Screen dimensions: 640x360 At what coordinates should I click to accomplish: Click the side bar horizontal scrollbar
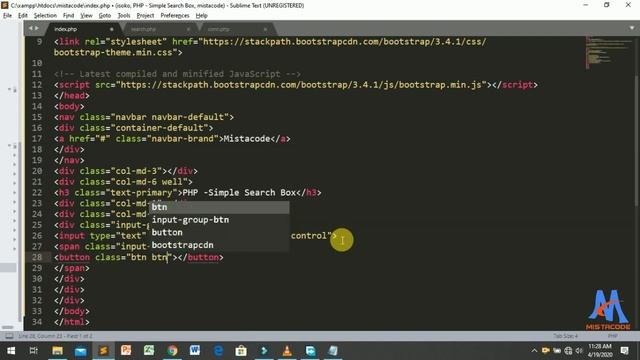tap(7, 327)
